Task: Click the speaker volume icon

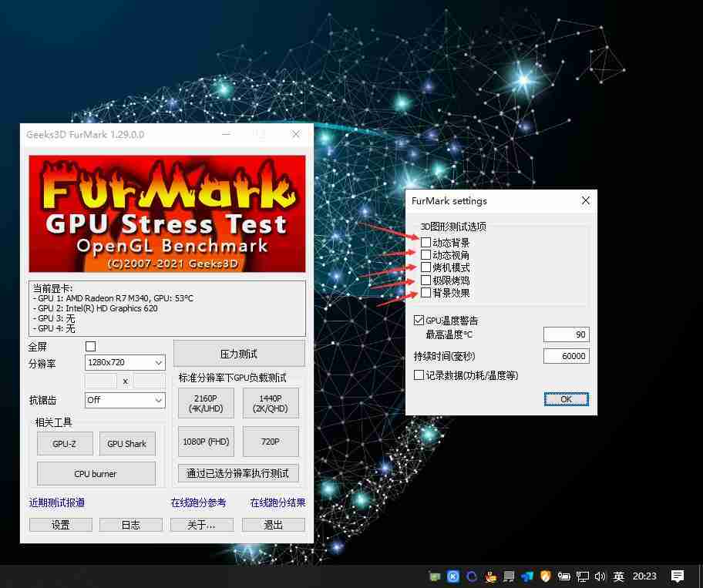Action: pos(600,576)
